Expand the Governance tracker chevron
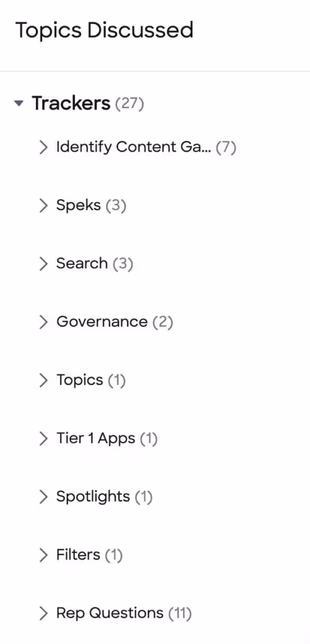Screen dimensions: 310x644 click(43, 321)
